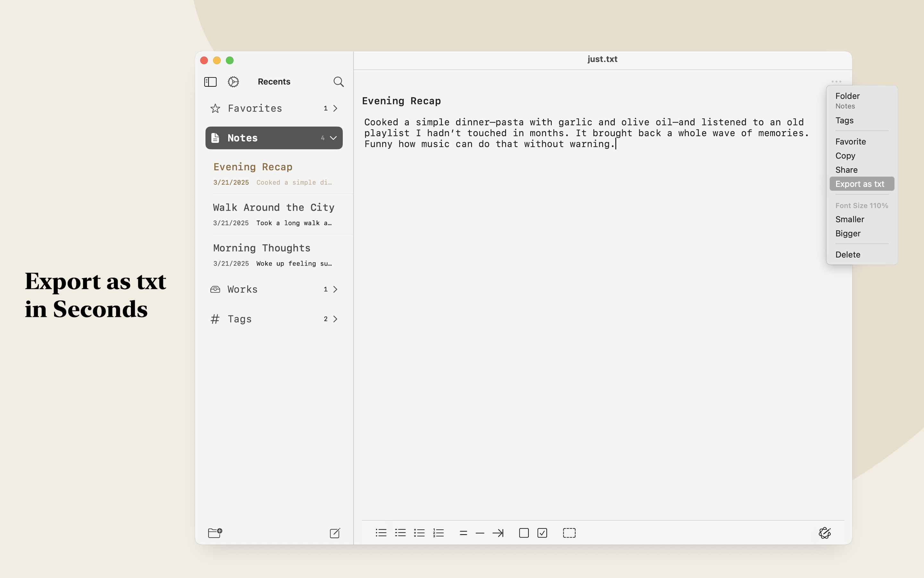Click the Favorites star icon
Image resolution: width=924 pixels, height=578 pixels.
[x=215, y=109]
